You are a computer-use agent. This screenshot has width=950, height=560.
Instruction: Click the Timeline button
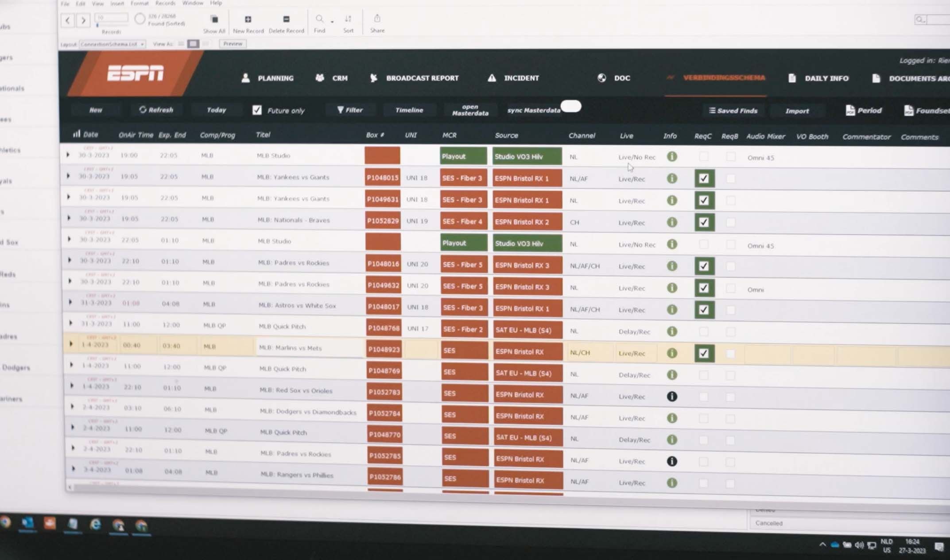click(x=409, y=110)
